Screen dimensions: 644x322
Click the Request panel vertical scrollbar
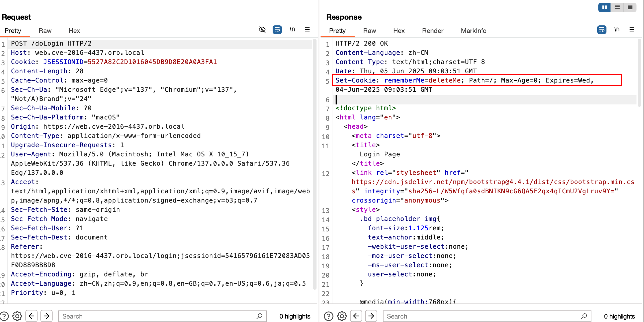(315, 164)
